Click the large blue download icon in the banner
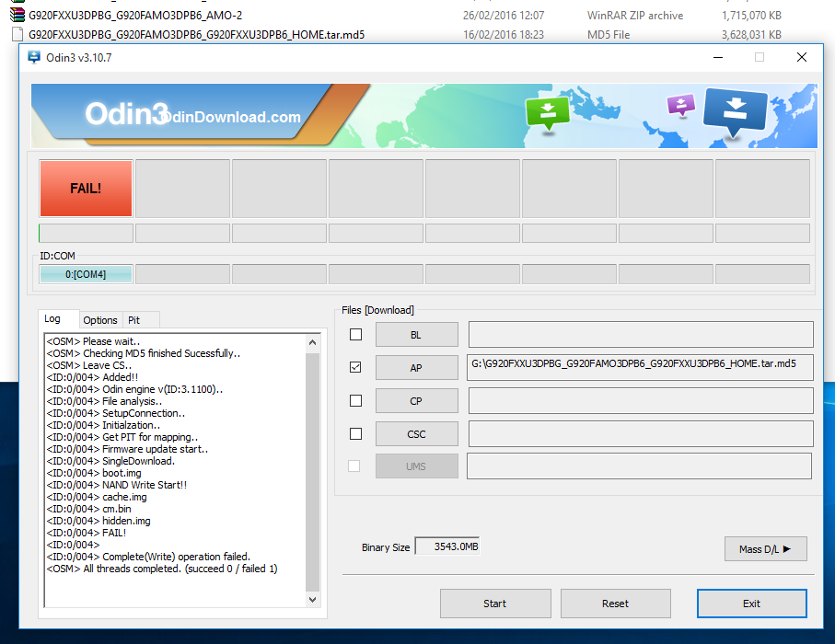 (736, 111)
